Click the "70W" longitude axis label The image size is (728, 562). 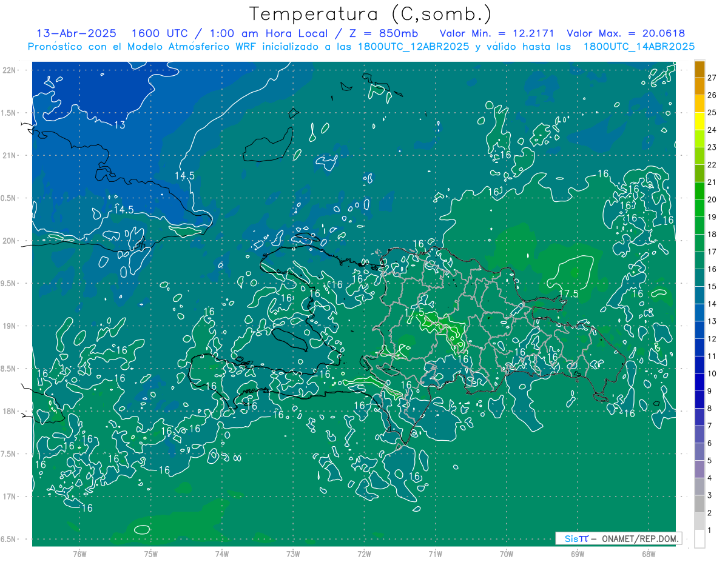coord(507,554)
